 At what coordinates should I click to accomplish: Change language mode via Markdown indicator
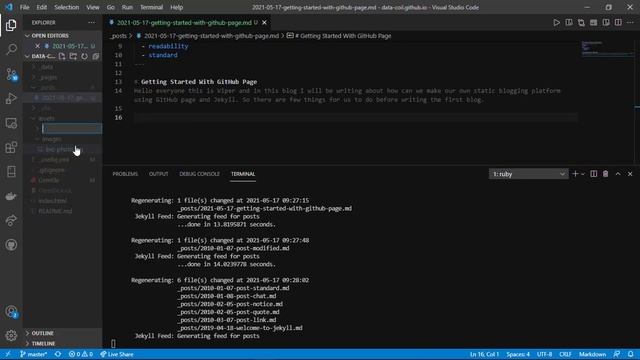[592, 354]
